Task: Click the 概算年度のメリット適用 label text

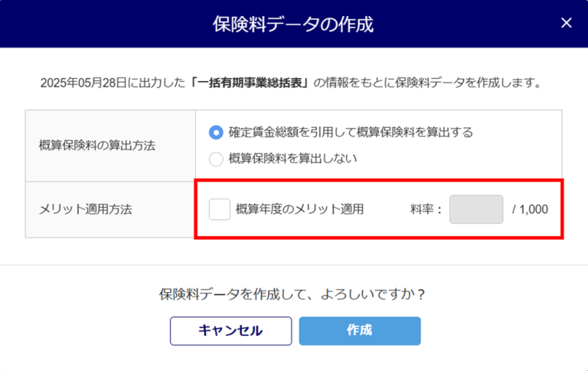Action: pos(299,209)
